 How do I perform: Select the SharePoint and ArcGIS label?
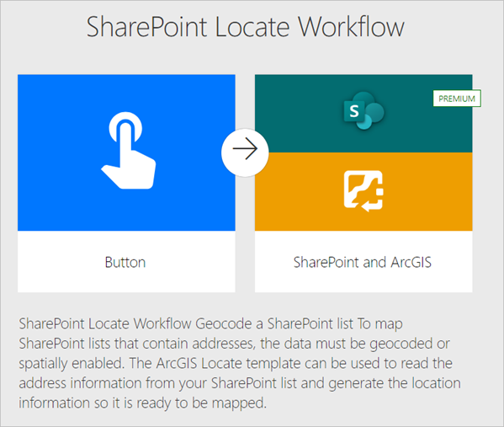363,262
